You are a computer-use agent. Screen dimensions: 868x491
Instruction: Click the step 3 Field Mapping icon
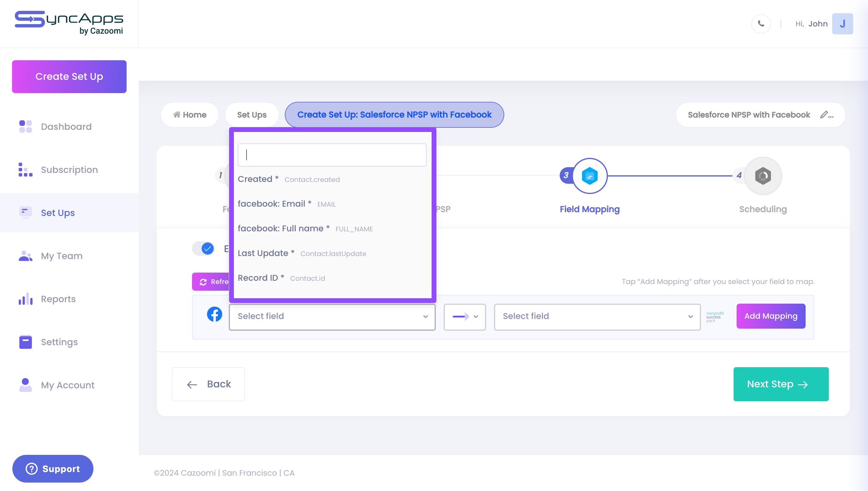(x=590, y=176)
